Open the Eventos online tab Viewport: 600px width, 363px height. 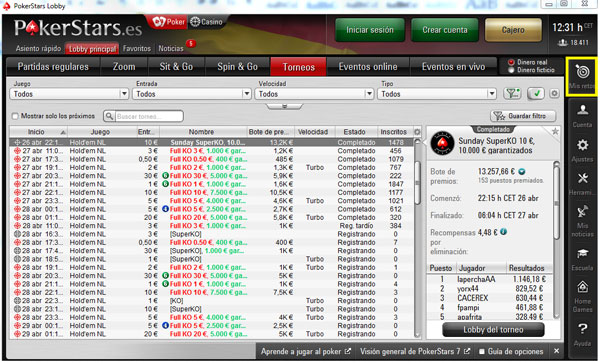tap(368, 67)
